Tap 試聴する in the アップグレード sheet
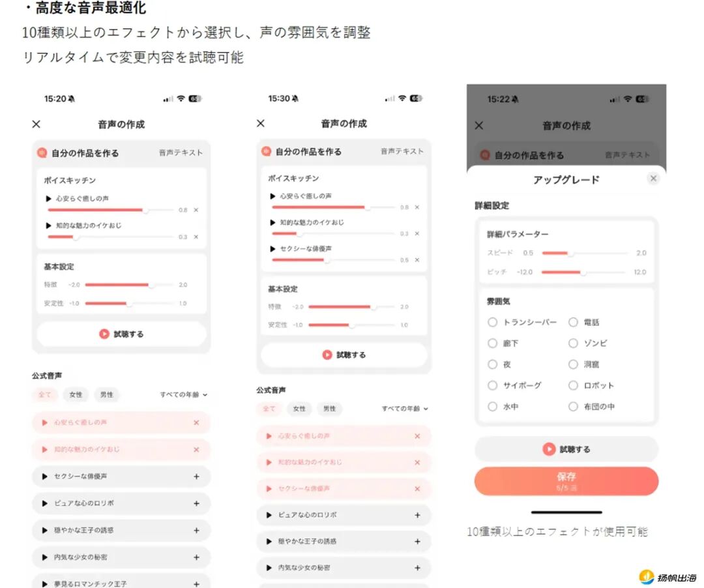The width and height of the screenshot is (704, 588). 566,449
